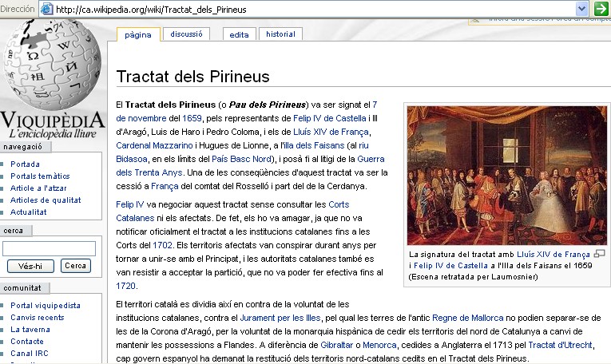Open the historial tab
The height and width of the screenshot is (364, 611).
[280, 34]
